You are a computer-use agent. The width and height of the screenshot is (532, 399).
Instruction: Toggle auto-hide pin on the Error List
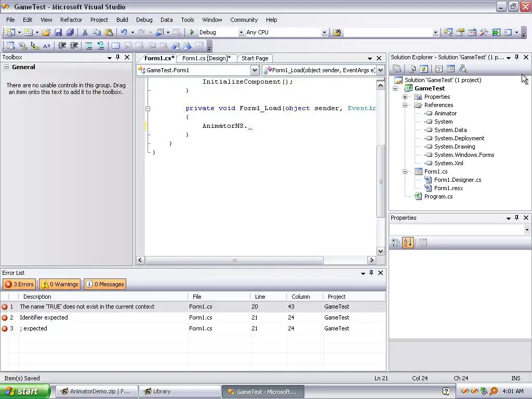371,273
